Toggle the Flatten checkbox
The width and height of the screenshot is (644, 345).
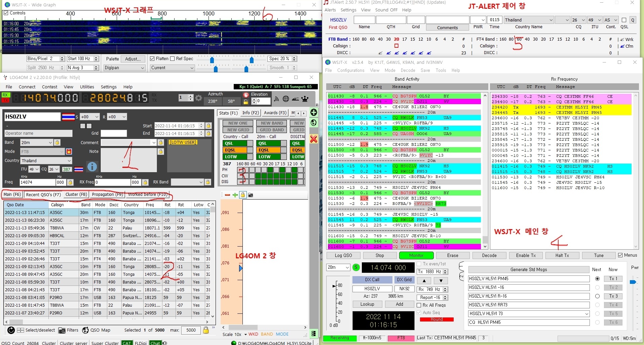point(152,59)
